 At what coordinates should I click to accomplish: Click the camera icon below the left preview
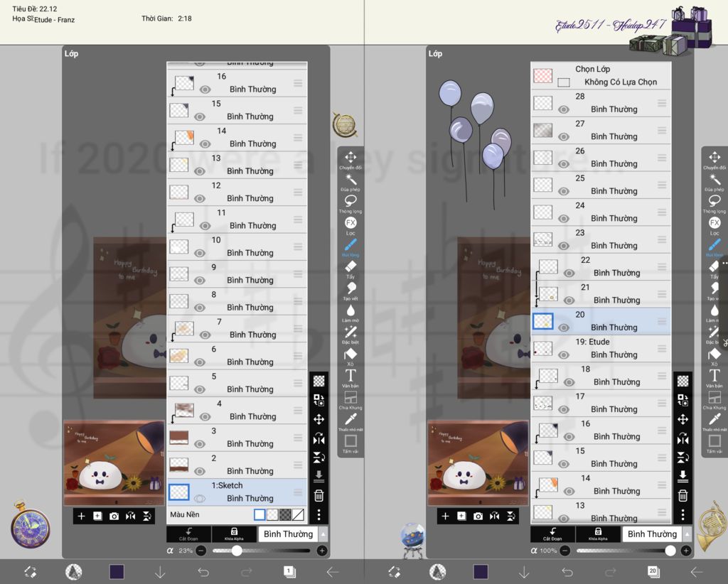[x=114, y=517]
